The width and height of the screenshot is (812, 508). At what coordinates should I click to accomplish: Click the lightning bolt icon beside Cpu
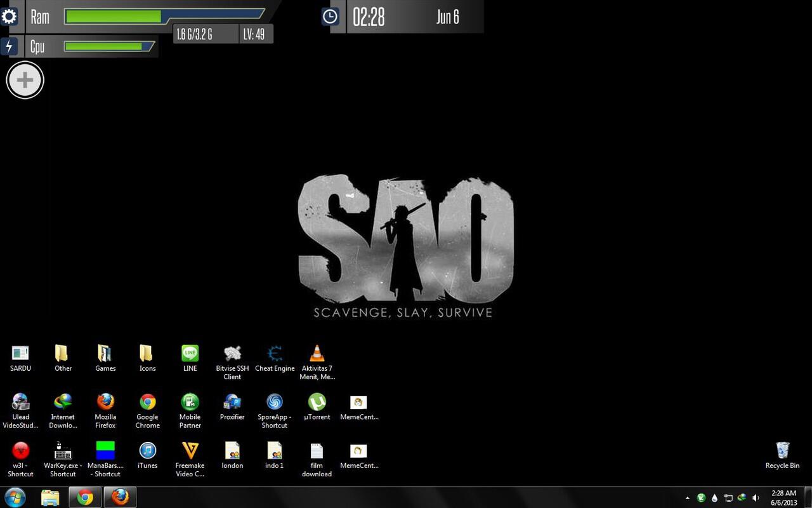click(x=9, y=46)
